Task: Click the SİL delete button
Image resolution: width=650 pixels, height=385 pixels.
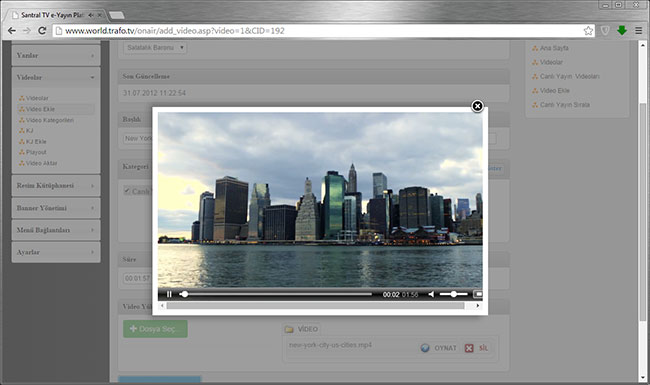Action: tap(477, 348)
